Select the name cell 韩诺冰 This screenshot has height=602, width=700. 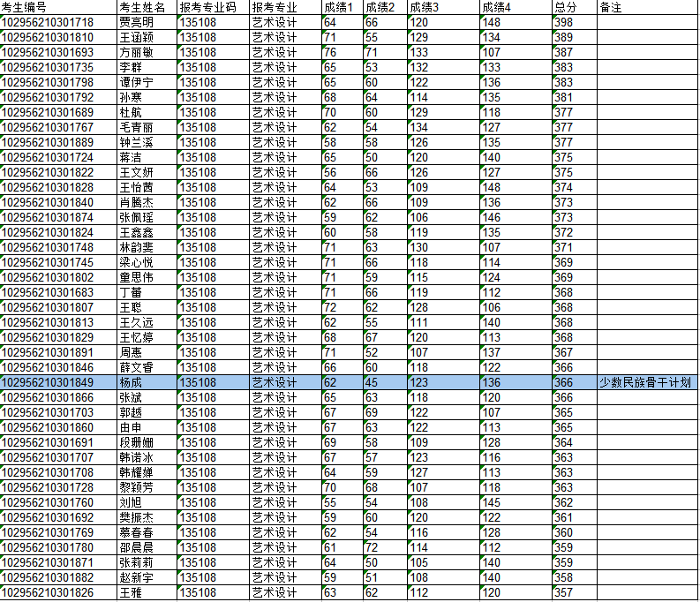(146, 457)
